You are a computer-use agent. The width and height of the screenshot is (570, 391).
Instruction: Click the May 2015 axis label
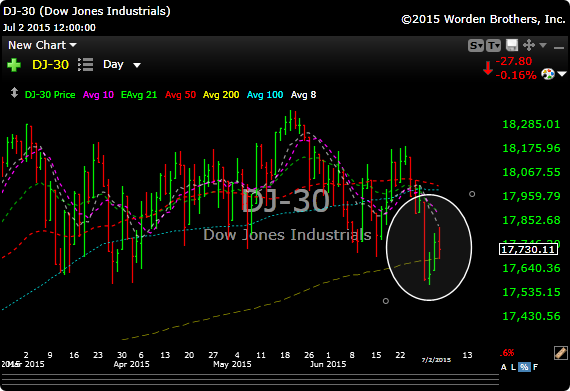tap(232, 364)
